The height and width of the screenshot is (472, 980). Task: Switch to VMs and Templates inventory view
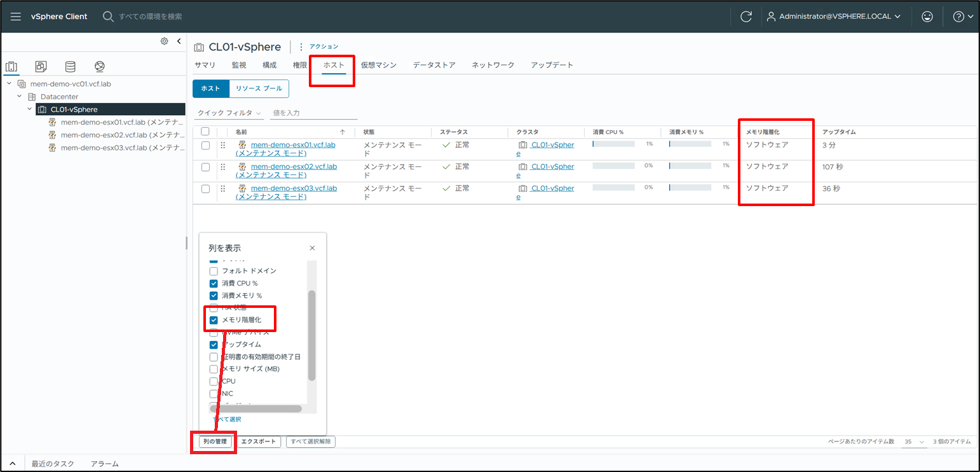[x=41, y=67]
